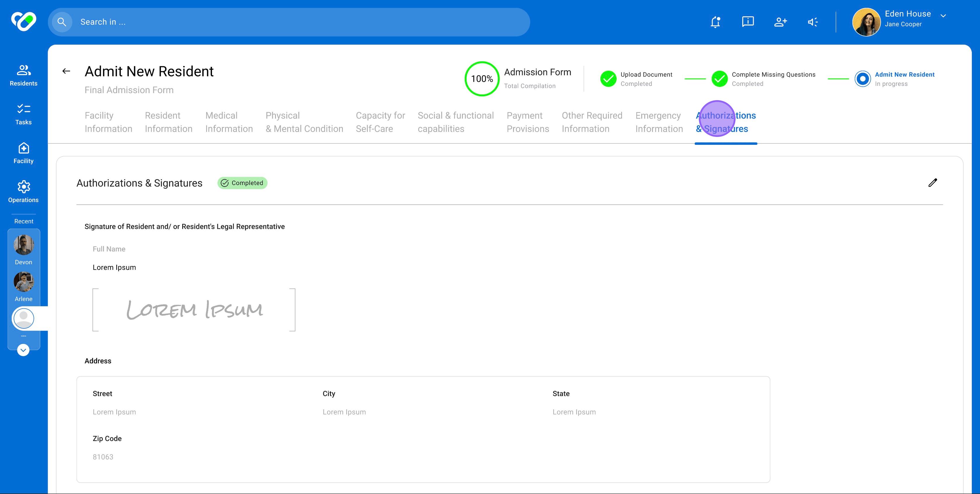The height and width of the screenshot is (494, 980).
Task: Click the City value field
Action: pyautogui.click(x=344, y=412)
